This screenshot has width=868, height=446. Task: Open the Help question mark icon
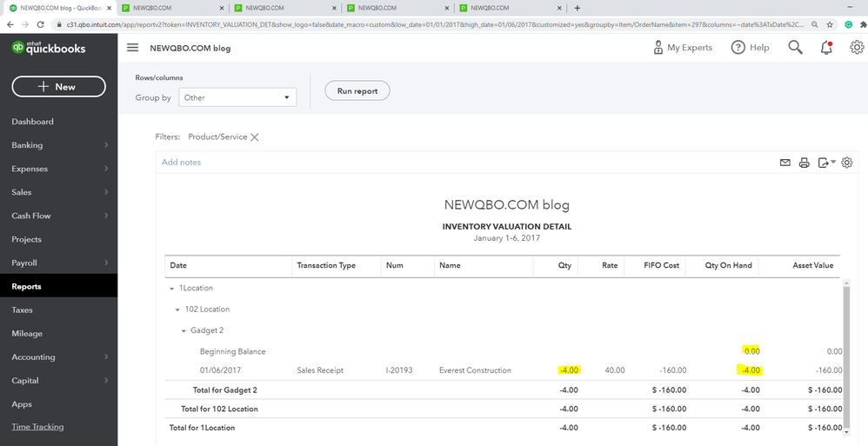point(738,48)
